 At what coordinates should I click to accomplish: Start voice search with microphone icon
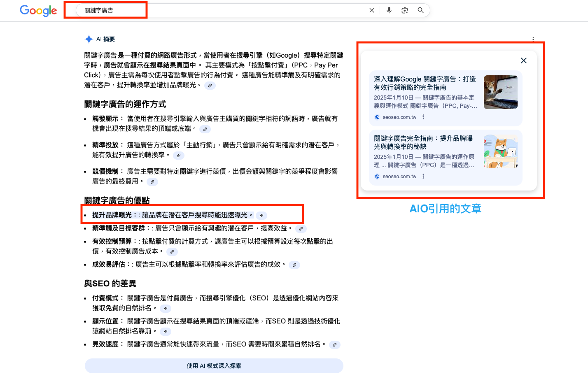pos(389,10)
